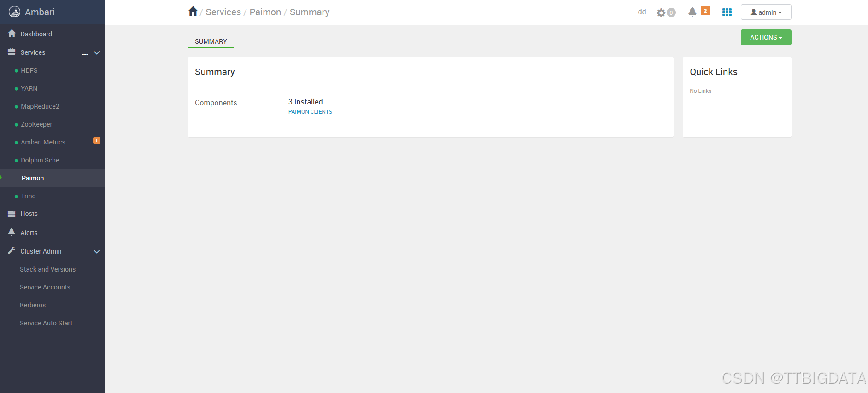Click the 'No Links' text

[x=700, y=91]
